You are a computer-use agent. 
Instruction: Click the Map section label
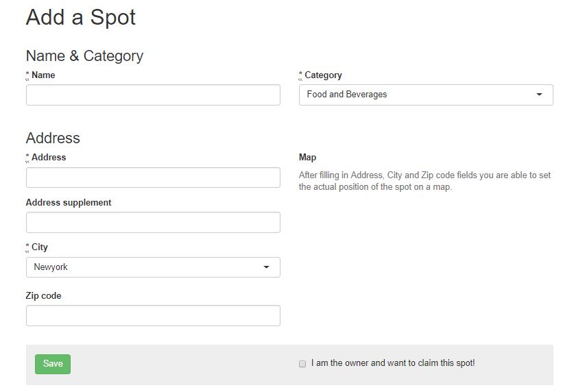click(307, 158)
